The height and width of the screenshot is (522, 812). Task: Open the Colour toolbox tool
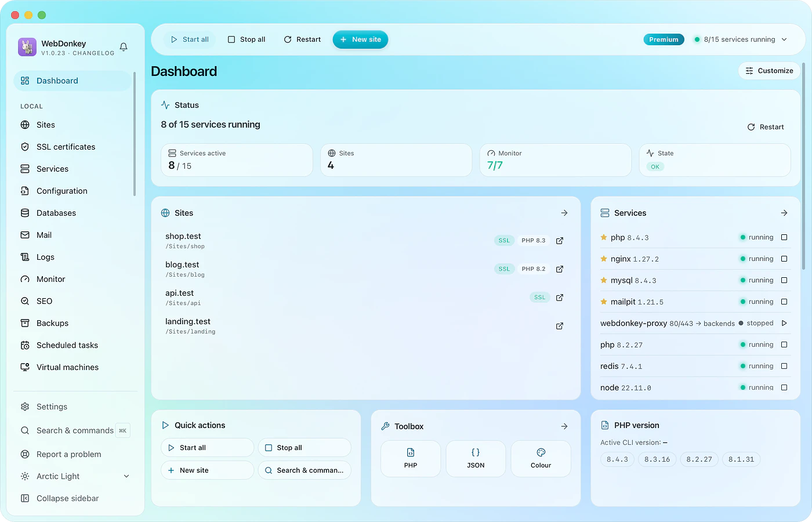click(541, 459)
